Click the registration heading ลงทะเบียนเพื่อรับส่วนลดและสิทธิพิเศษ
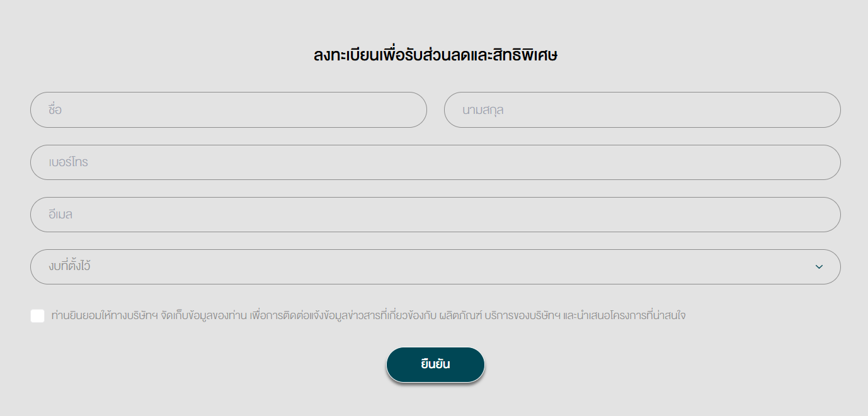 pos(435,55)
